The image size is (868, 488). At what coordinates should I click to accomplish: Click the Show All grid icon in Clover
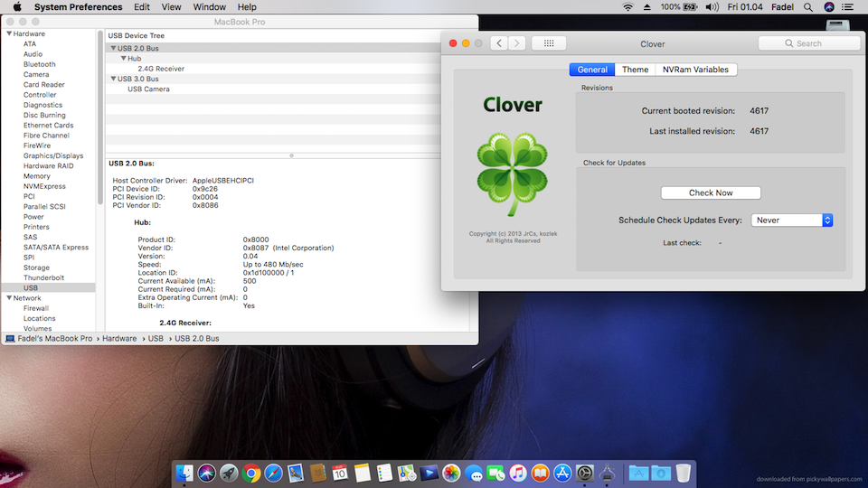pyautogui.click(x=549, y=43)
